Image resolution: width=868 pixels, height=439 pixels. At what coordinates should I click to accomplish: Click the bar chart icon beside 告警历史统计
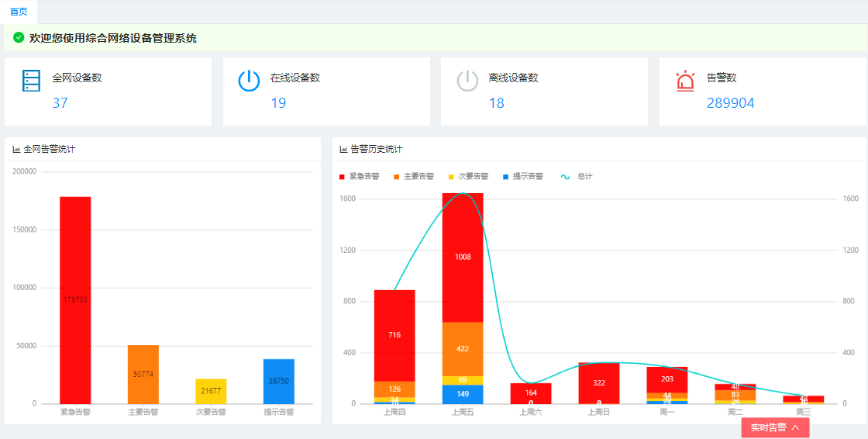pyautogui.click(x=344, y=149)
